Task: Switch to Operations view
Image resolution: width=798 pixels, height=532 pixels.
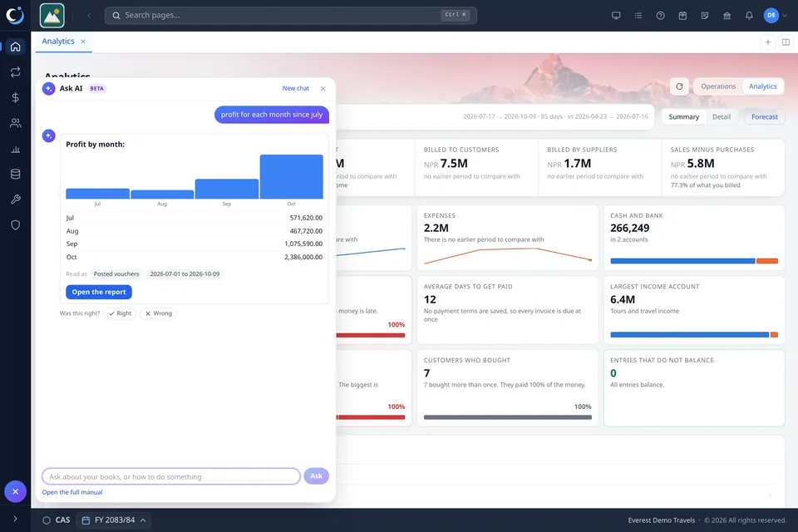Action: click(x=718, y=86)
